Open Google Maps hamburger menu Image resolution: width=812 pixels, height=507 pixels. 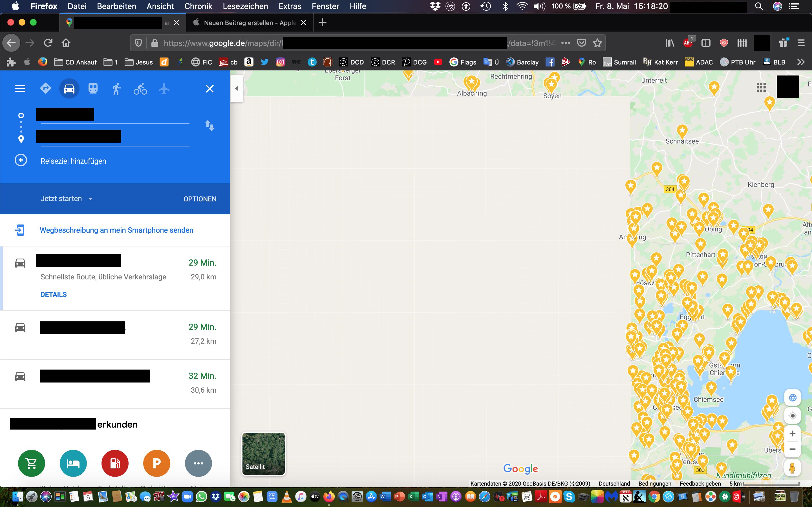coord(20,89)
